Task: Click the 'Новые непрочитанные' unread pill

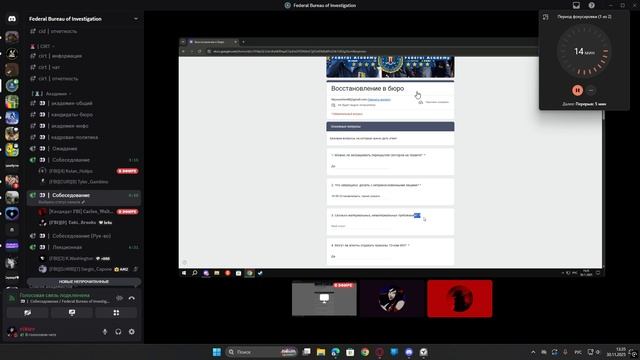Action: point(84,282)
